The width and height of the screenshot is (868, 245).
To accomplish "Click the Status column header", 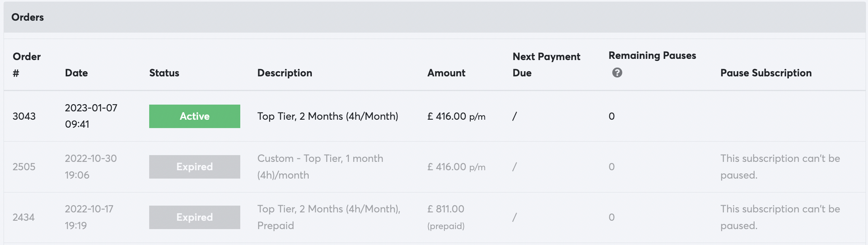I will (x=164, y=73).
